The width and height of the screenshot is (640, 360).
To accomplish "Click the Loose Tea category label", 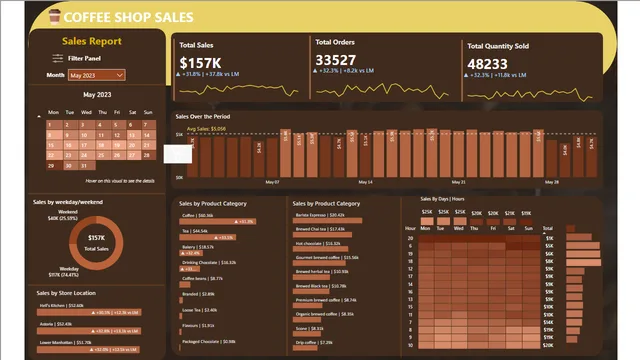I will (x=200, y=310).
